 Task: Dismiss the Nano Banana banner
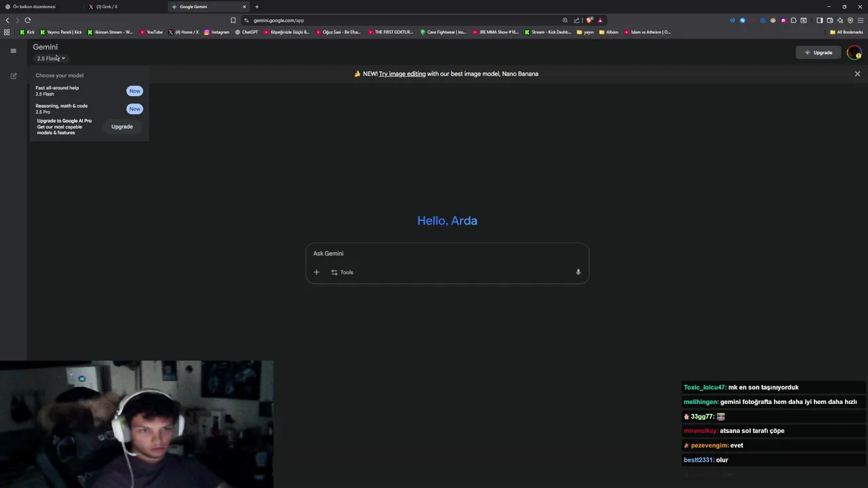point(857,74)
